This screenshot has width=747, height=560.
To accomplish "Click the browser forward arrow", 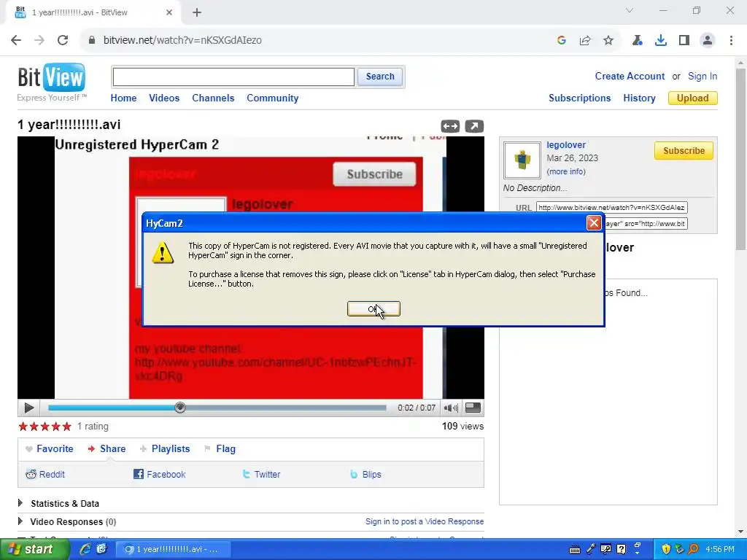I will click(x=39, y=40).
